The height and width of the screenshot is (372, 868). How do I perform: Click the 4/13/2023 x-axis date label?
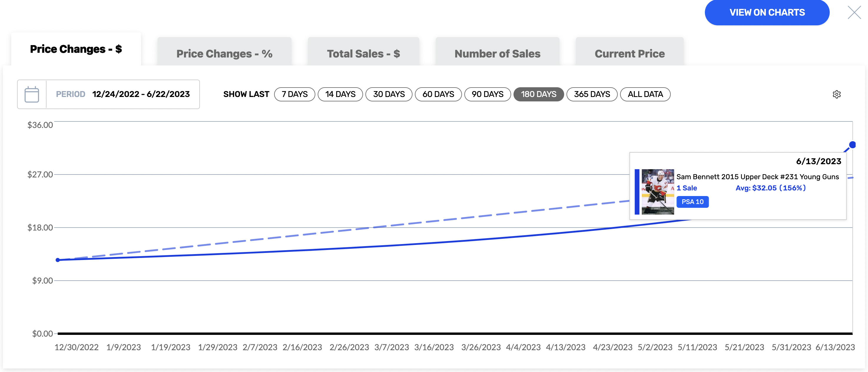[x=565, y=347]
